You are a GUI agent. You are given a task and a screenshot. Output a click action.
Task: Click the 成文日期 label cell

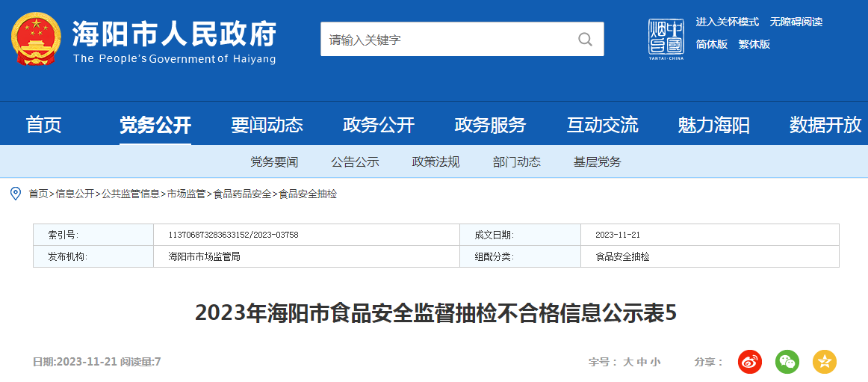click(x=521, y=235)
